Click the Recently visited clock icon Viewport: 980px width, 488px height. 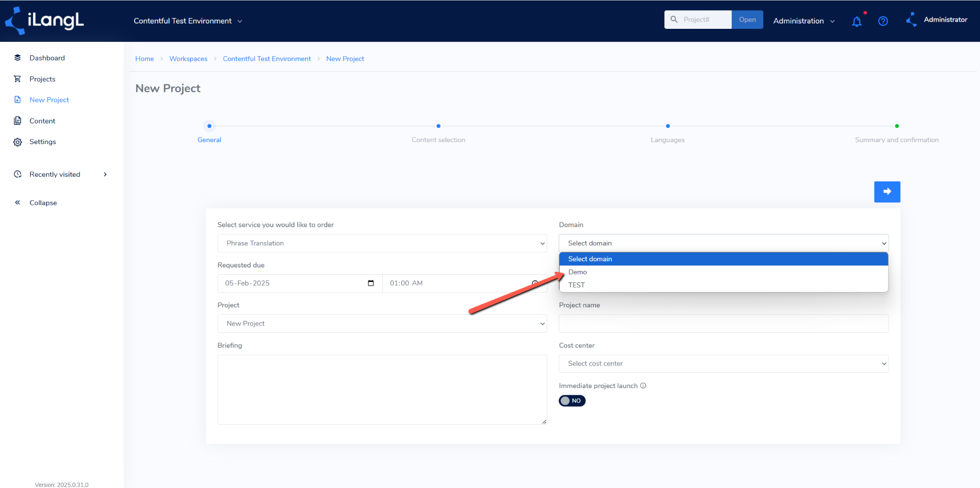18,174
